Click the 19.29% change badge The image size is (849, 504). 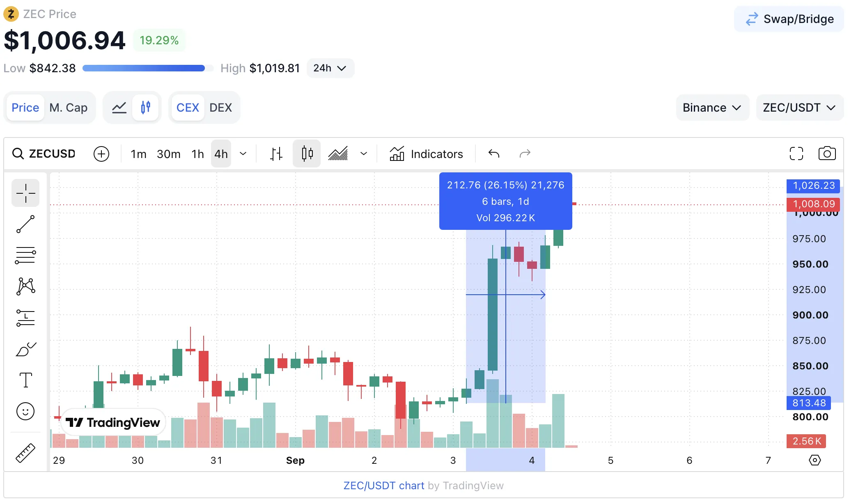click(x=159, y=40)
